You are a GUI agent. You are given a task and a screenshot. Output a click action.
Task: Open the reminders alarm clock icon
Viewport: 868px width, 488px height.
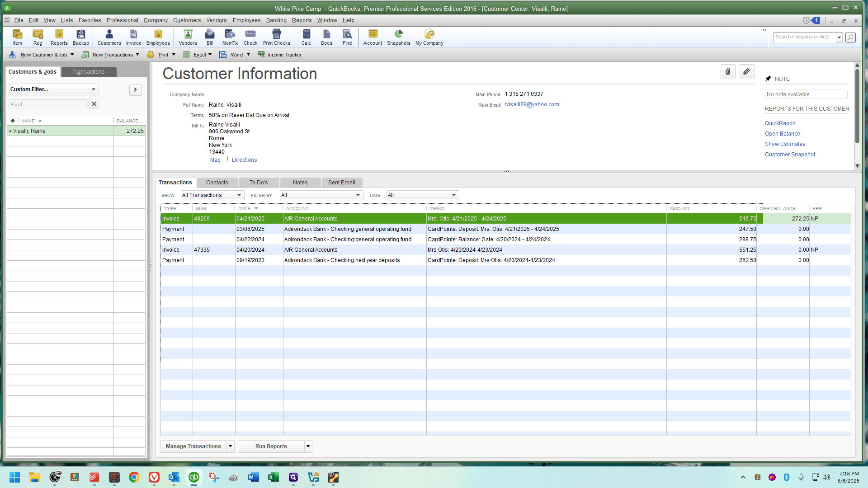(806, 20)
